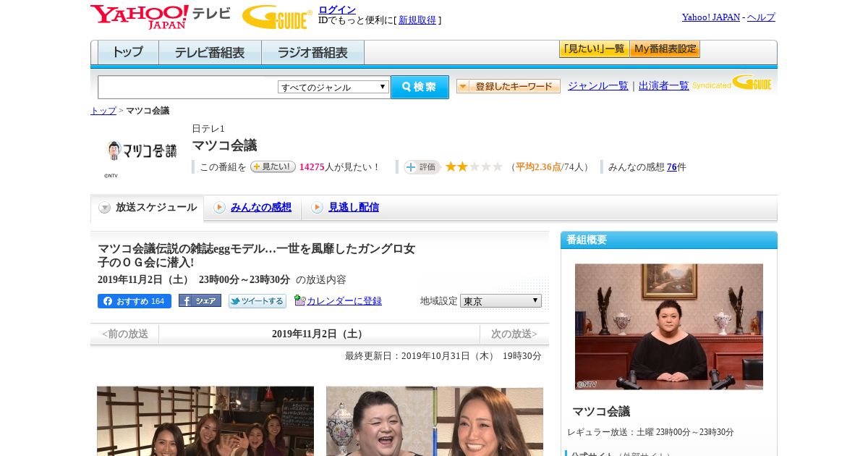
Task: Click the calendar icon next to カレンダーに登録
Action: point(300,300)
